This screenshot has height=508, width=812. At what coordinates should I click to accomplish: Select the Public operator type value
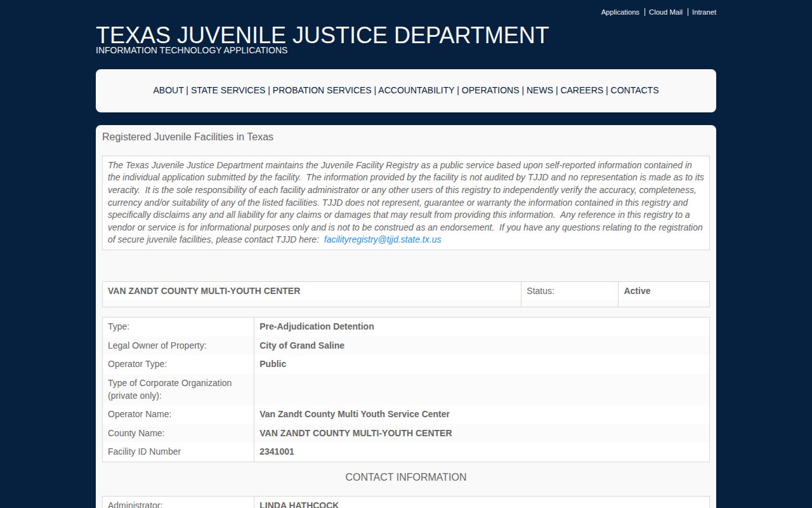(273, 364)
